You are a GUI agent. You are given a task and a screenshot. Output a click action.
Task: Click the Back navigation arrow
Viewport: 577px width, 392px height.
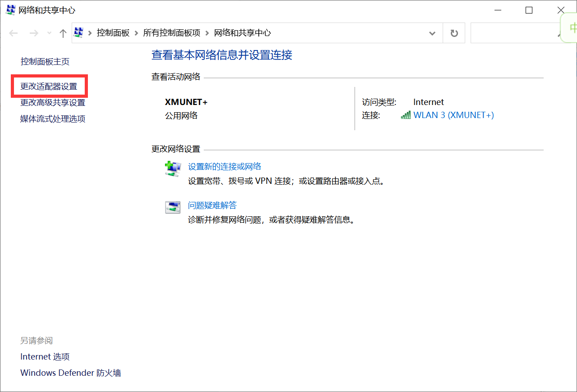[x=14, y=33]
